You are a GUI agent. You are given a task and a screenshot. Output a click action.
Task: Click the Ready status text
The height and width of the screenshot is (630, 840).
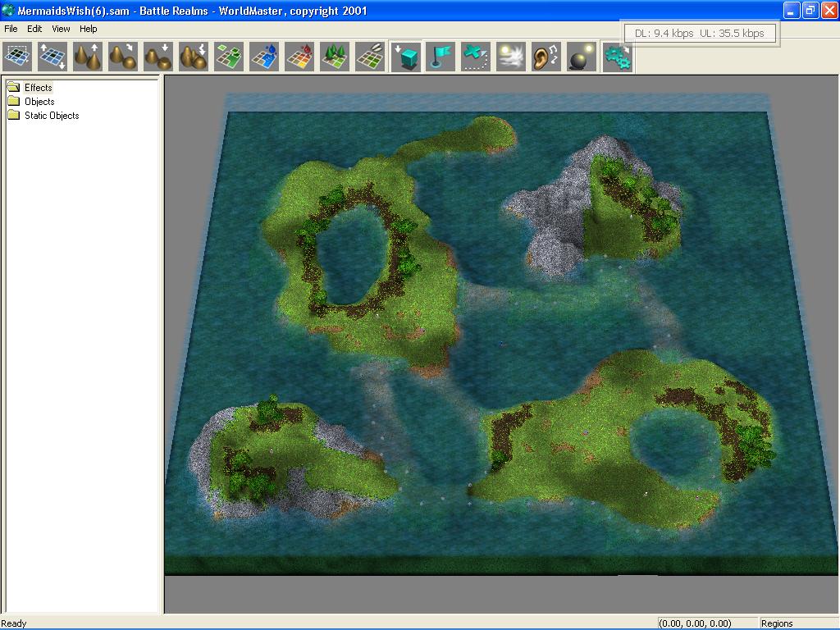(14, 623)
